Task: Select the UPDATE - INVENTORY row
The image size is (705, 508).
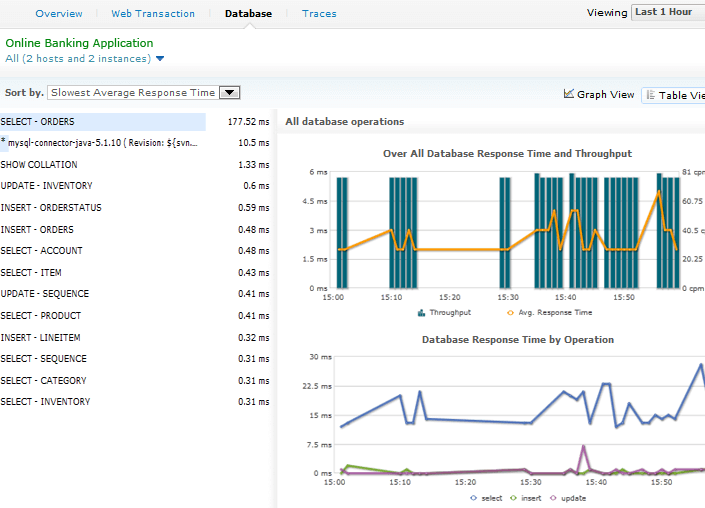Action: click(47, 186)
